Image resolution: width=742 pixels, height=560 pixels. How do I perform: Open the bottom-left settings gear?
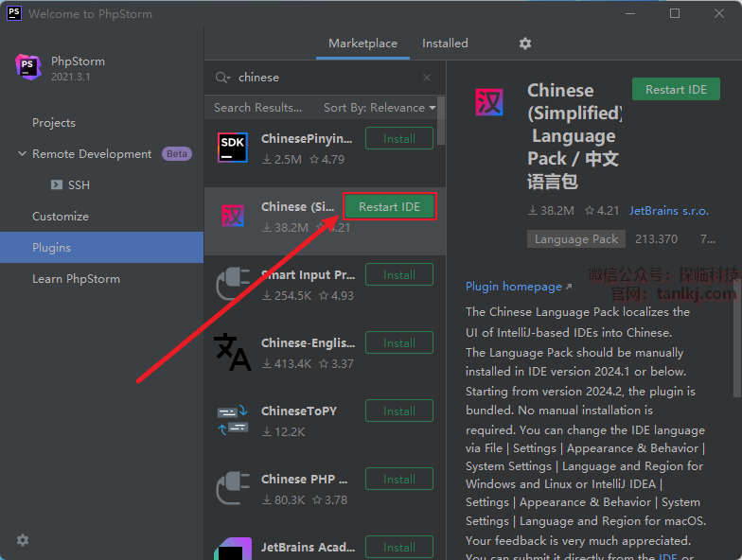pyautogui.click(x=23, y=540)
